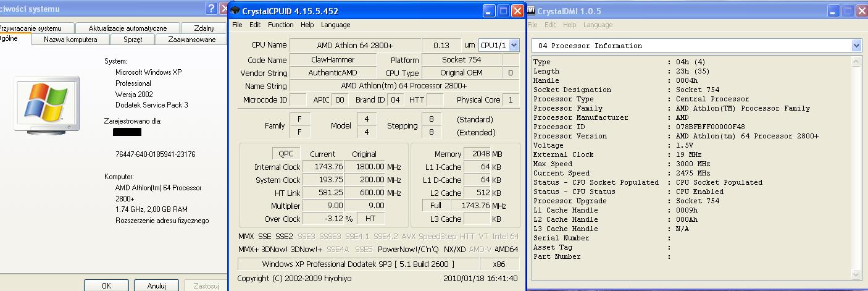Click the QPC clock mode button
The width and height of the screenshot is (868, 291).
pyautogui.click(x=286, y=154)
